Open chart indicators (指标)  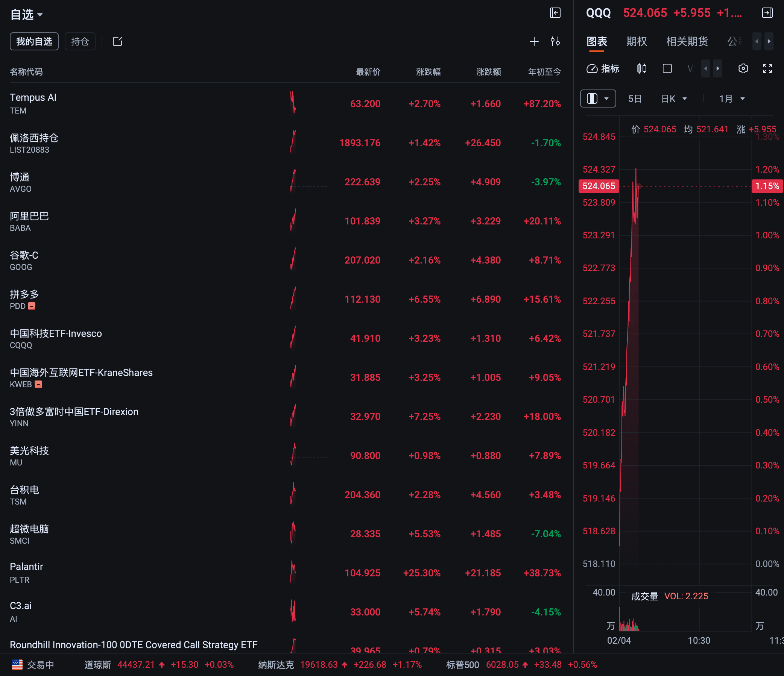(603, 68)
